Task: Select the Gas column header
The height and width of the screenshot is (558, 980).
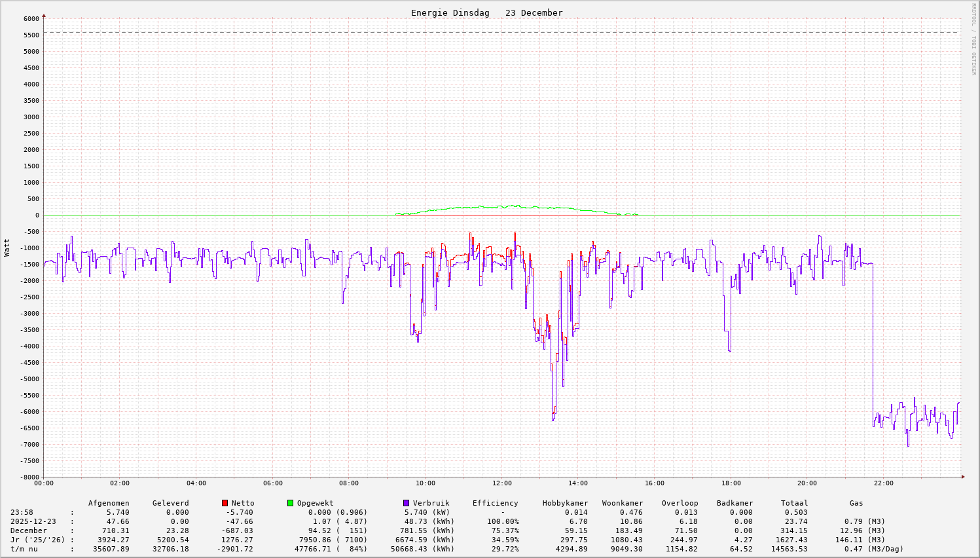Action: (x=856, y=504)
